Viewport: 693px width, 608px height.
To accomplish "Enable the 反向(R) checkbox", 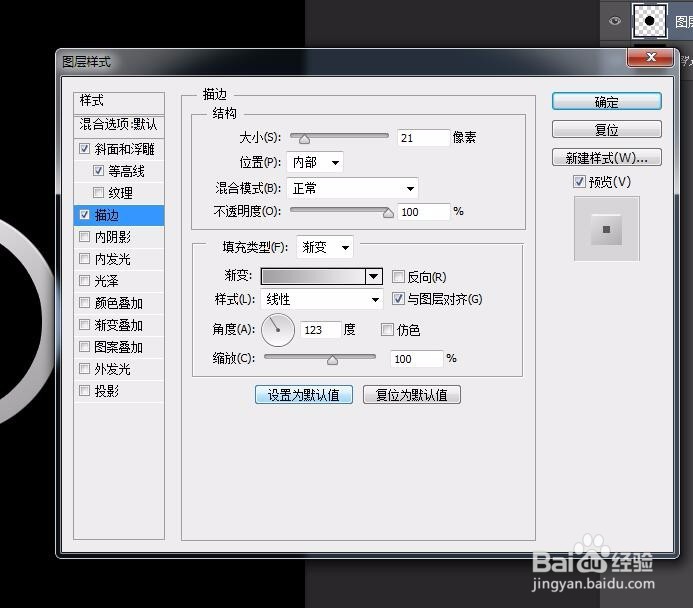I will point(398,277).
